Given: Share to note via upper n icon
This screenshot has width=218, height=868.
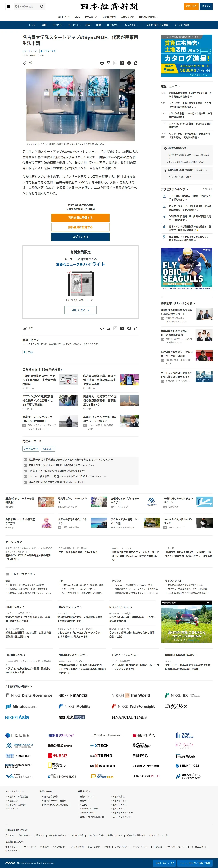Looking at the screenshot, I should click(x=115, y=63).
